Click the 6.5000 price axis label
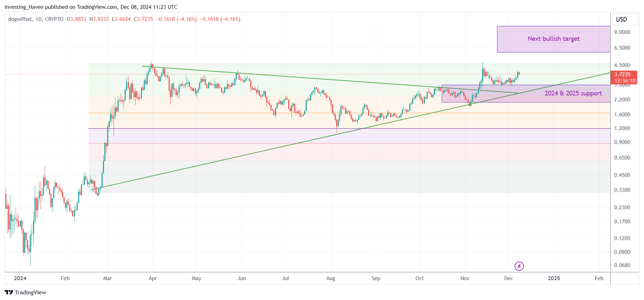This screenshot has height=300, width=644. pyautogui.click(x=622, y=48)
